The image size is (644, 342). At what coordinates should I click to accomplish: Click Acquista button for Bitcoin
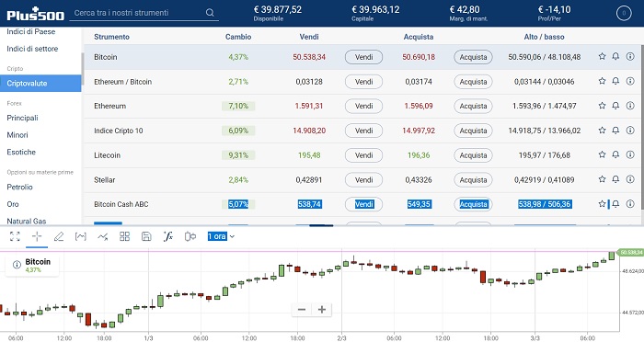(x=473, y=57)
